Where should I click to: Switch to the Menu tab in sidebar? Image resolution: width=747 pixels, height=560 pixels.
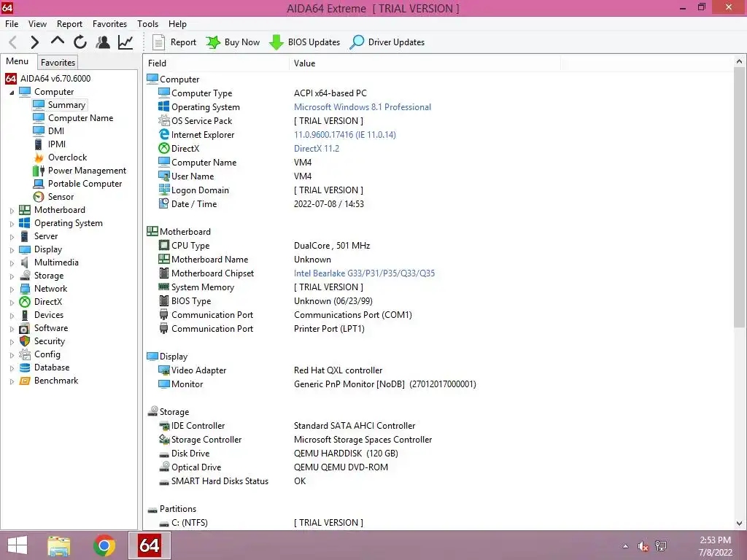[18, 61]
